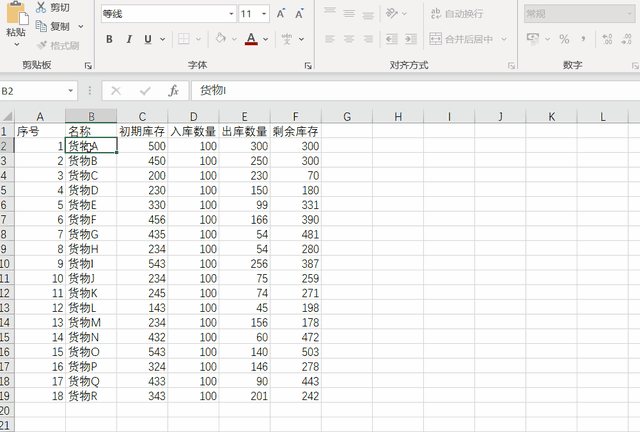Apply comma style number format

(x=583, y=39)
